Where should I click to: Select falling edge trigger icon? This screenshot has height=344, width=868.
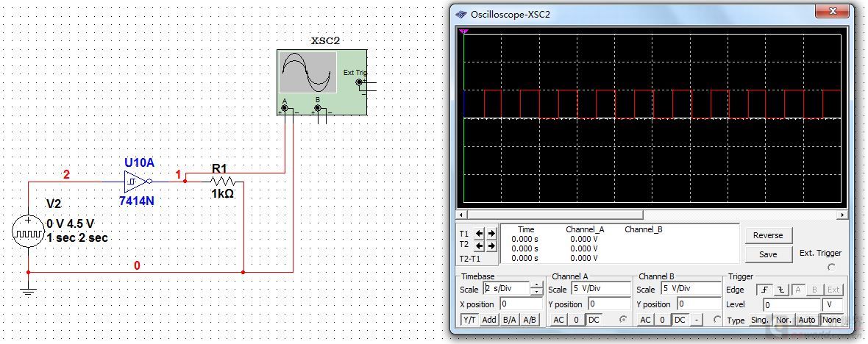pos(781,290)
